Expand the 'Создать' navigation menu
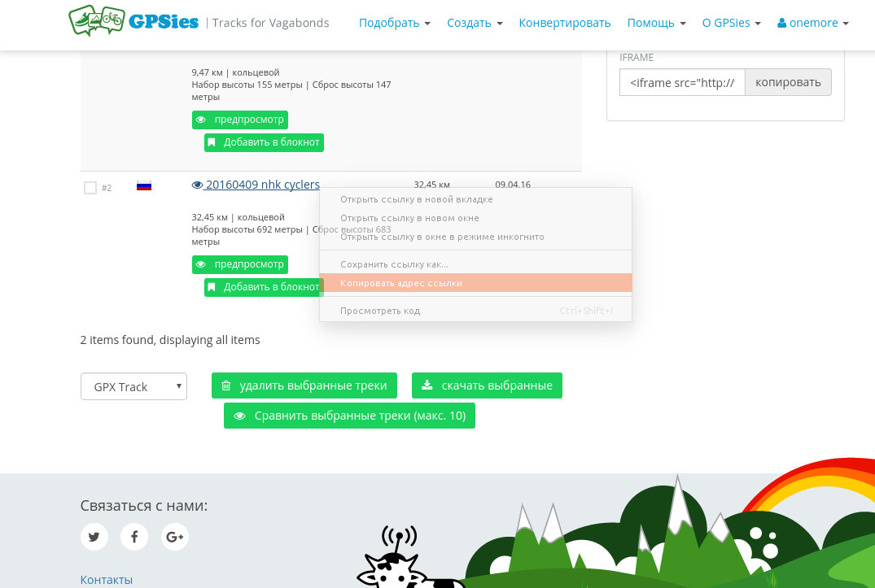Screen dimensions: 875x588 (x=475, y=23)
